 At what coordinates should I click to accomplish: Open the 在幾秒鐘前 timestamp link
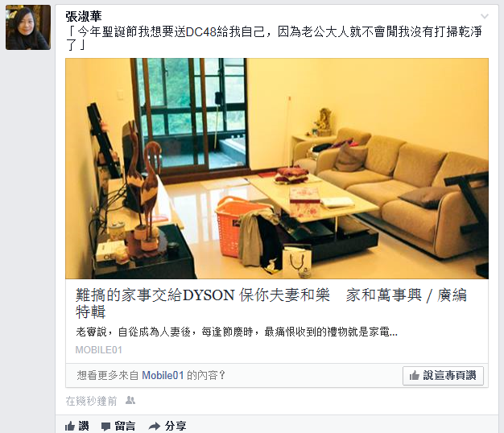[x=91, y=401]
